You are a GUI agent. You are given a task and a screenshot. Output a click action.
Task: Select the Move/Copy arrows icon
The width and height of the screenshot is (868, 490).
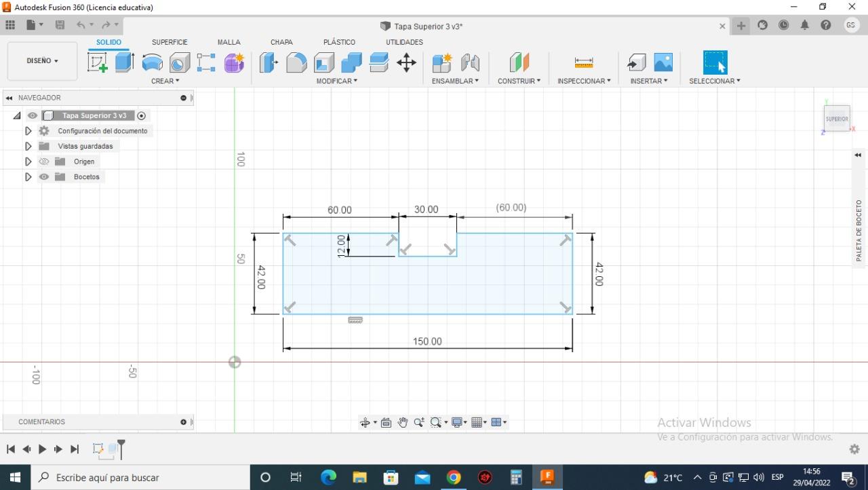(x=406, y=62)
